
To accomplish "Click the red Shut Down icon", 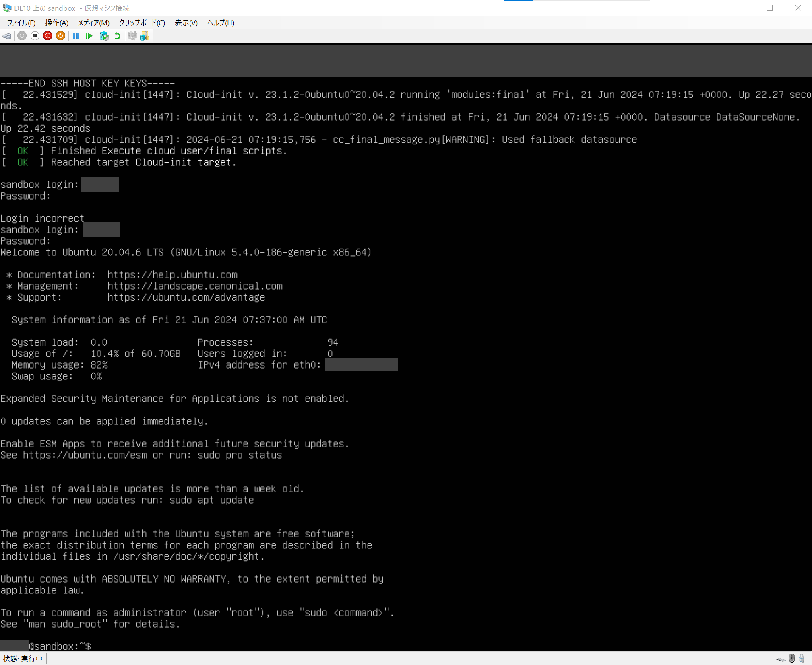I will pyautogui.click(x=48, y=36).
